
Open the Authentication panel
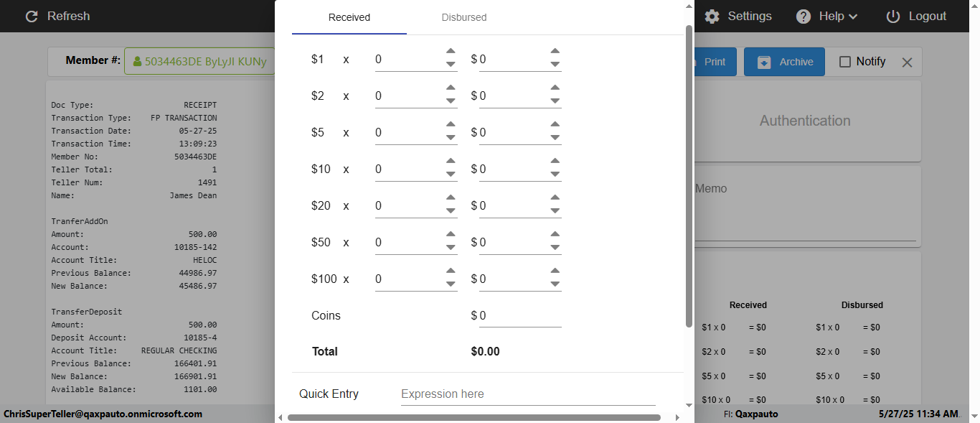(x=805, y=121)
